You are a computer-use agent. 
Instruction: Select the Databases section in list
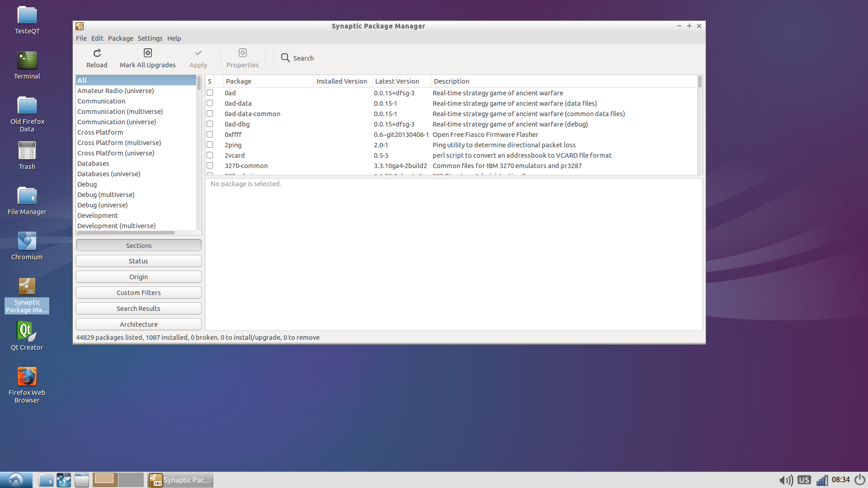[93, 164]
